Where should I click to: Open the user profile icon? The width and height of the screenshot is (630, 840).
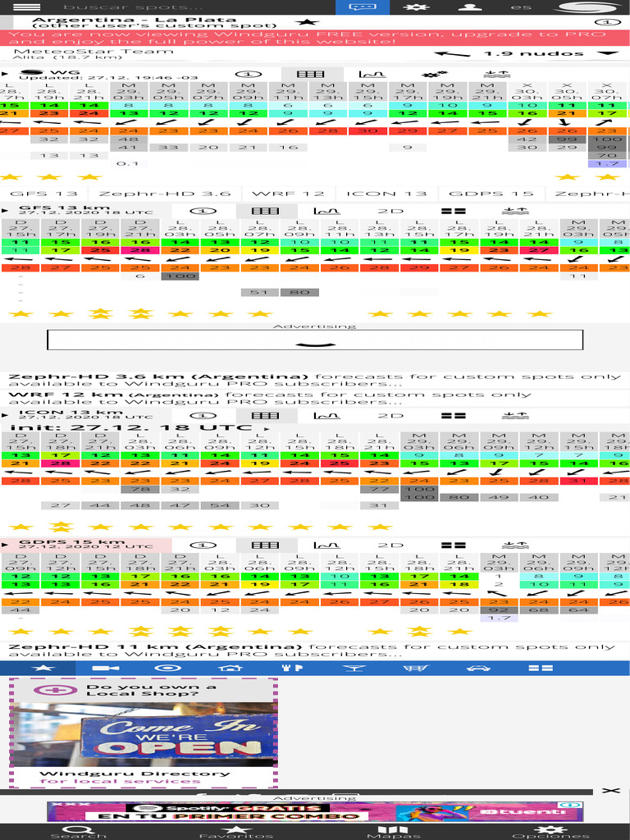click(x=470, y=7)
